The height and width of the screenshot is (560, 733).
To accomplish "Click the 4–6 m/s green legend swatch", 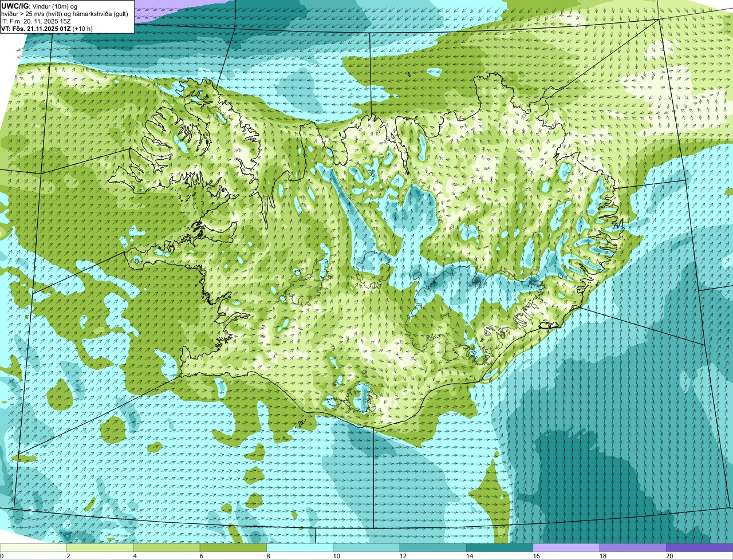I will [167, 548].
